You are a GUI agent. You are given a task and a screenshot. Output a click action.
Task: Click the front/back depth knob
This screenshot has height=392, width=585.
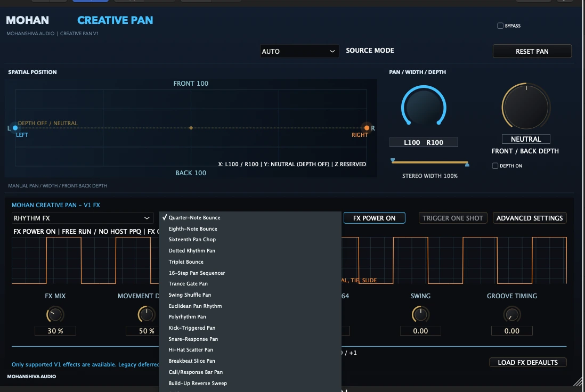526,107
